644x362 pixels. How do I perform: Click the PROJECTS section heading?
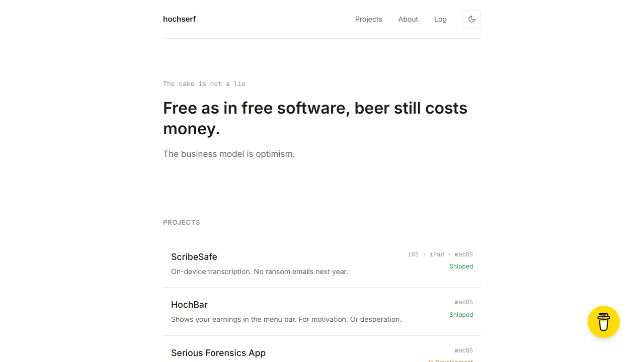pos(181,222)
